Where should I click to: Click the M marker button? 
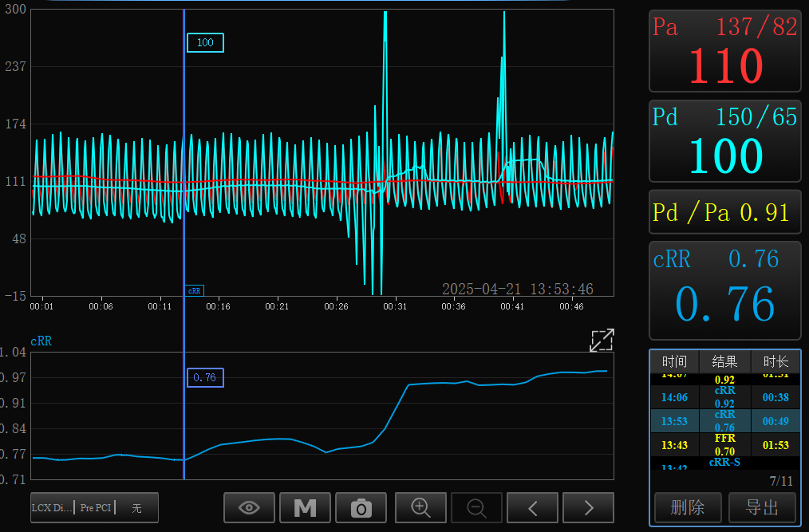pyautogui.click(x=305, y=508)
